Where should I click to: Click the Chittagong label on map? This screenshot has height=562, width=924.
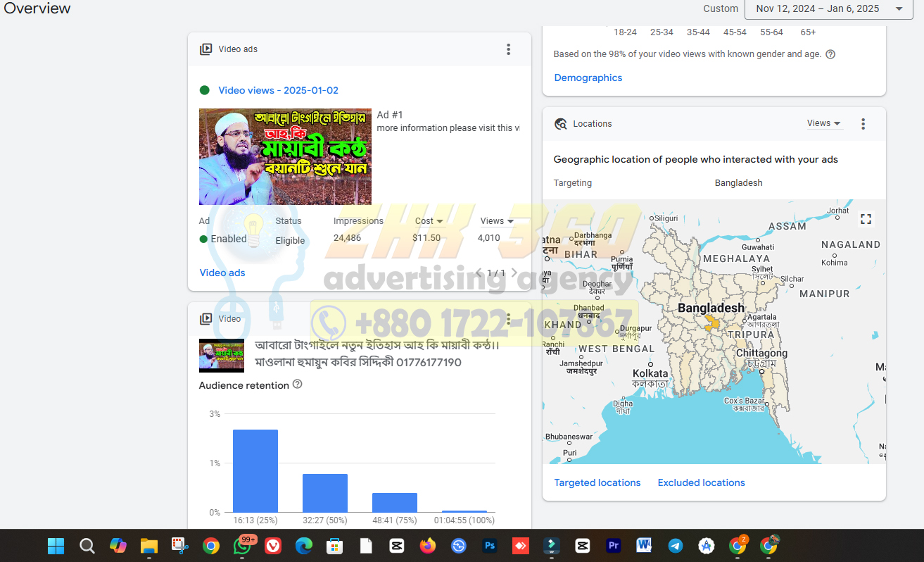[762, 354]
